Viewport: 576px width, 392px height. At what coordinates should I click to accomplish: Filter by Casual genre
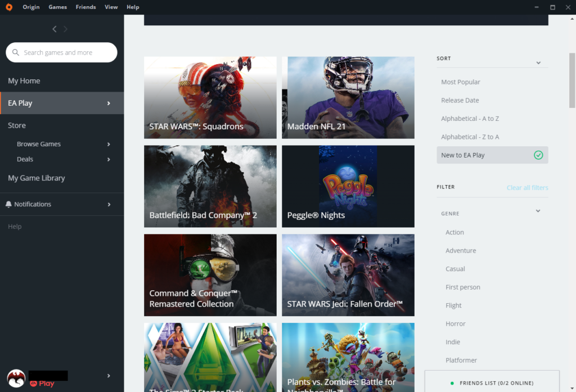(455, 269)
